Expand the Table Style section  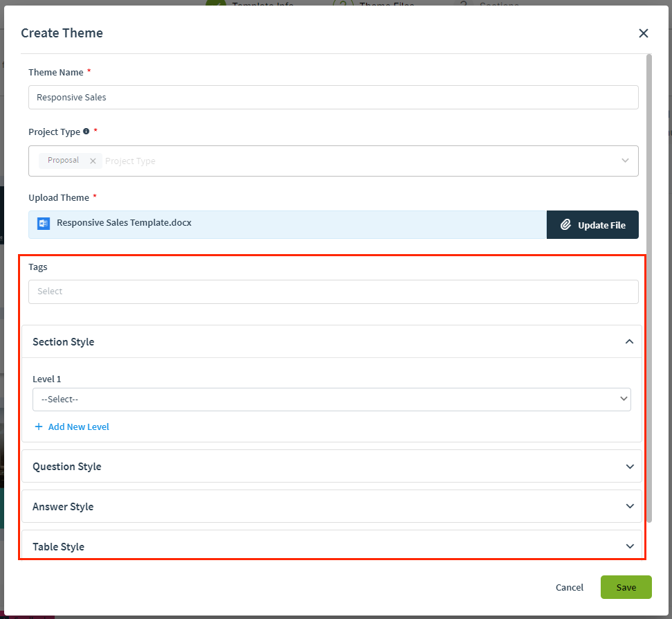click(332, 546)
